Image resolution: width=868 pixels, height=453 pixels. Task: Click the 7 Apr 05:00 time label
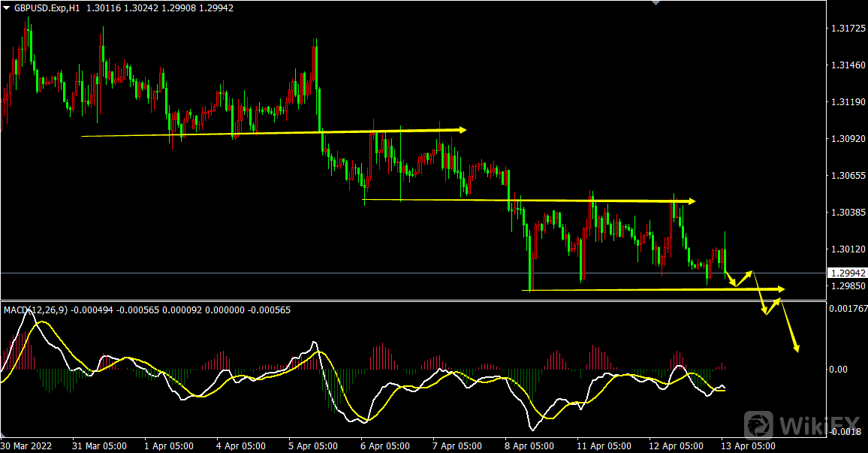457,445
